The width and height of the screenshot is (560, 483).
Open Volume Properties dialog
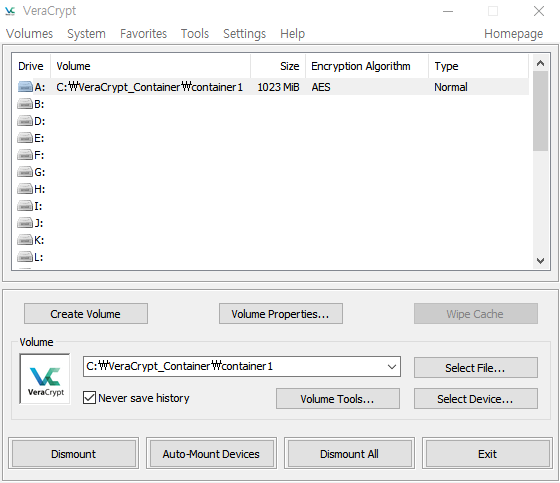click(281, 314)
